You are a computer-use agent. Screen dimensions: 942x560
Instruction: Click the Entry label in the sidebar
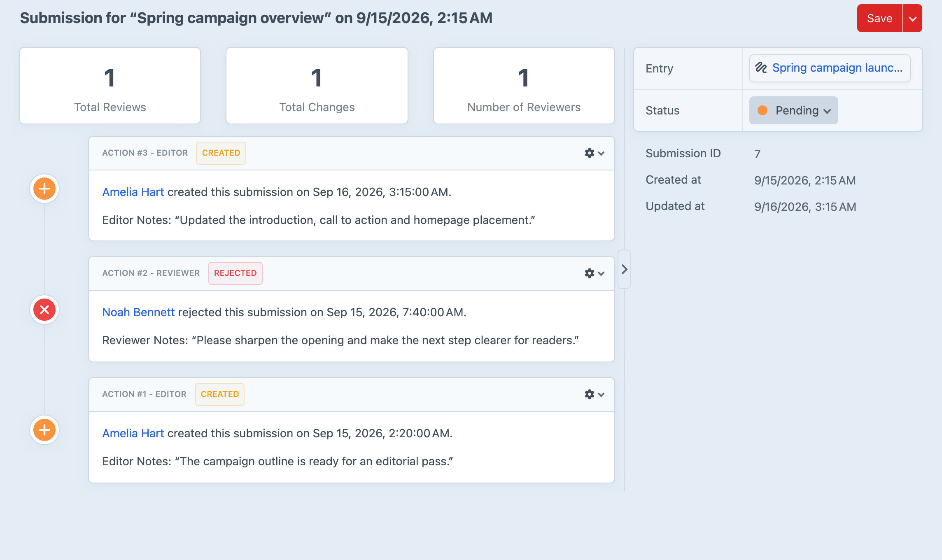tap(660, 68)
